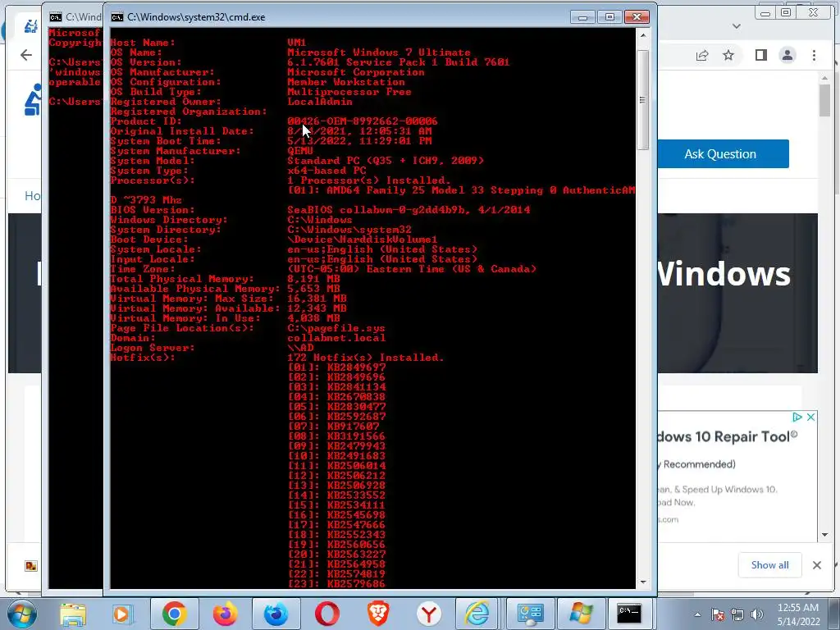
Task: Launch Brave browser from the taskbar
Action: pyautogui.click(x=377, y=614)
